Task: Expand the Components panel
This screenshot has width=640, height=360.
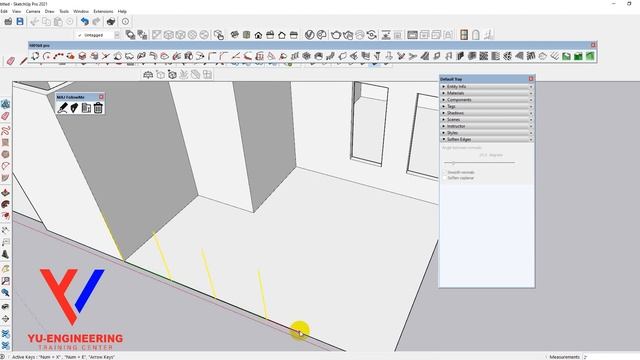Action: [x=444, y=100]
